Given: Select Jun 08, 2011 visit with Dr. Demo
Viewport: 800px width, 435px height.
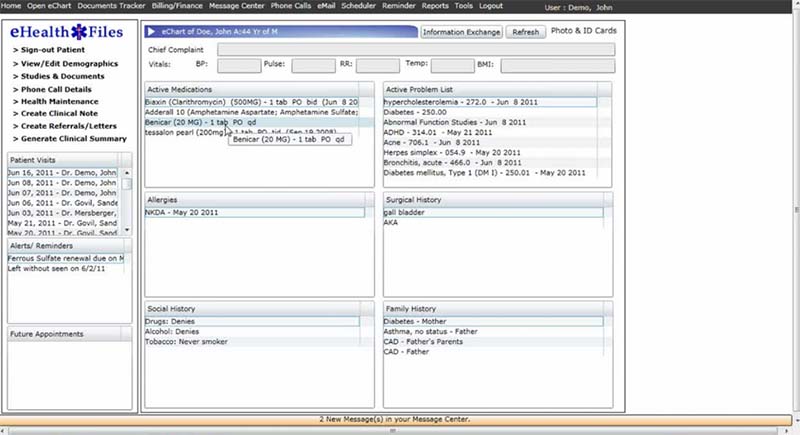Looking at the screenshot, I should pos(62,183).
